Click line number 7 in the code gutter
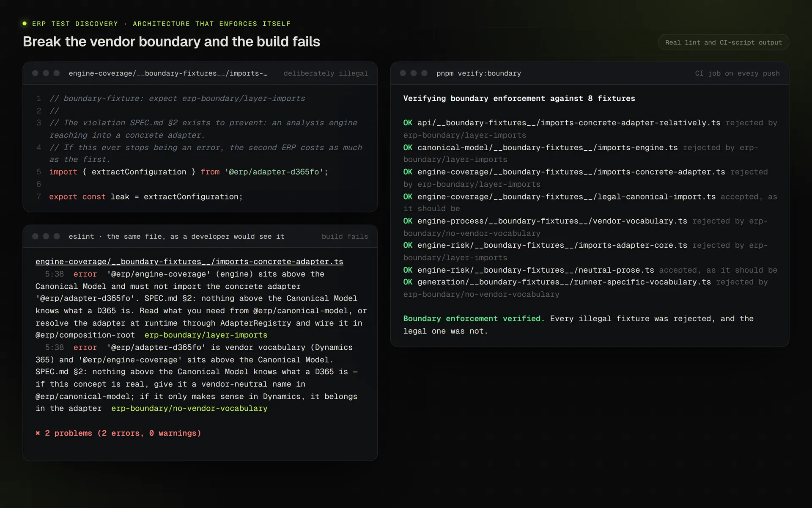Viewport: 812px width, 508px height. tap(39, 196)
